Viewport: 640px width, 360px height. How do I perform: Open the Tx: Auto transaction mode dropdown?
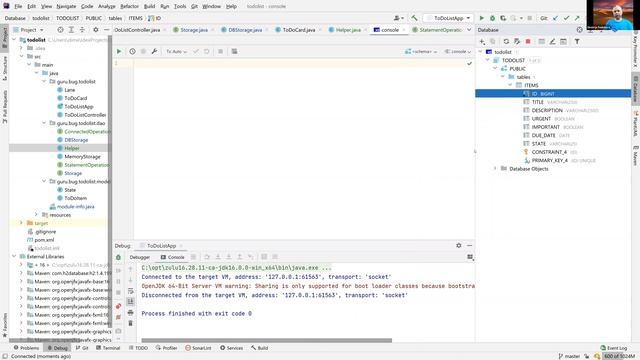click(x=176, y=51)
